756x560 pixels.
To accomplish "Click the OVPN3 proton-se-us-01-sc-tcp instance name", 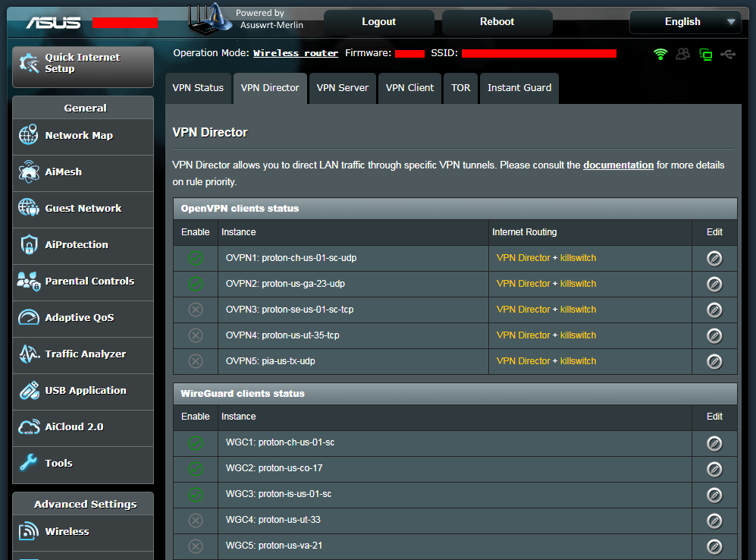I will click(x=290, y=310).
